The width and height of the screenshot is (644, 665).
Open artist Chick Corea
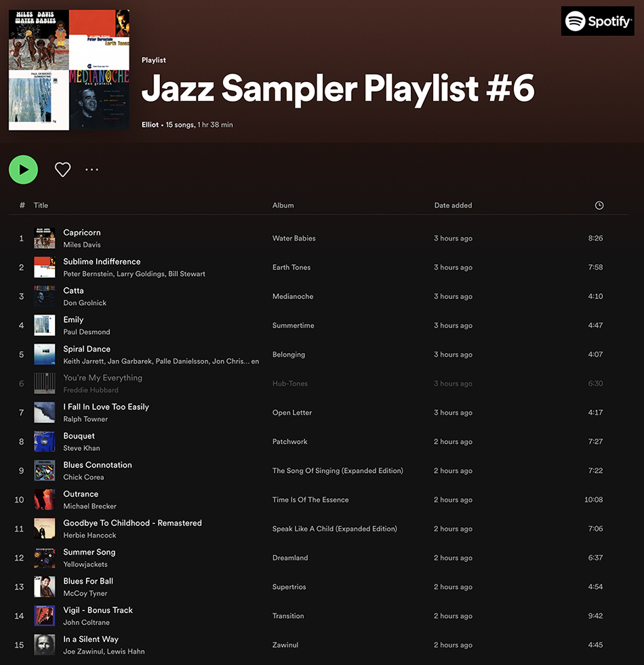coord(83,477)
